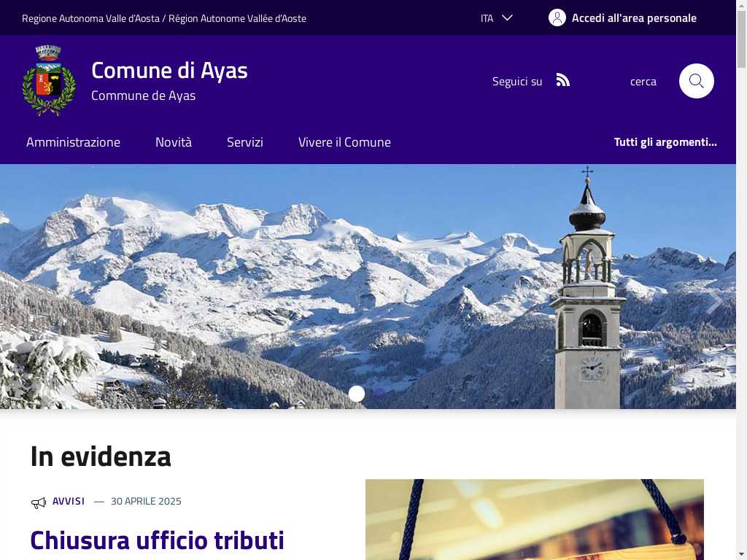This screenshot has width=747, height=560.
Task: Click the search magnifier icon button
Action: point(696,81)
